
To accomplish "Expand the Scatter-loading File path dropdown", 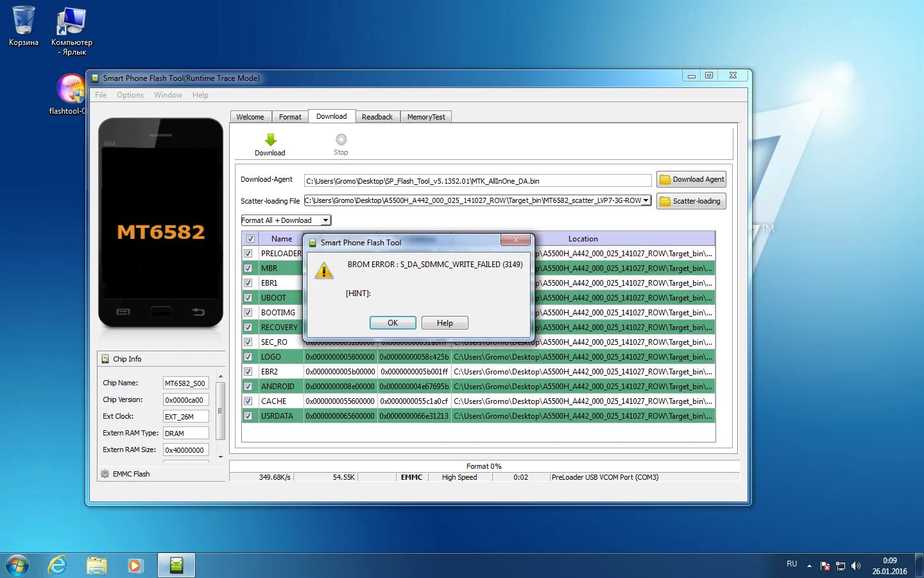I will tap(646, 200).
